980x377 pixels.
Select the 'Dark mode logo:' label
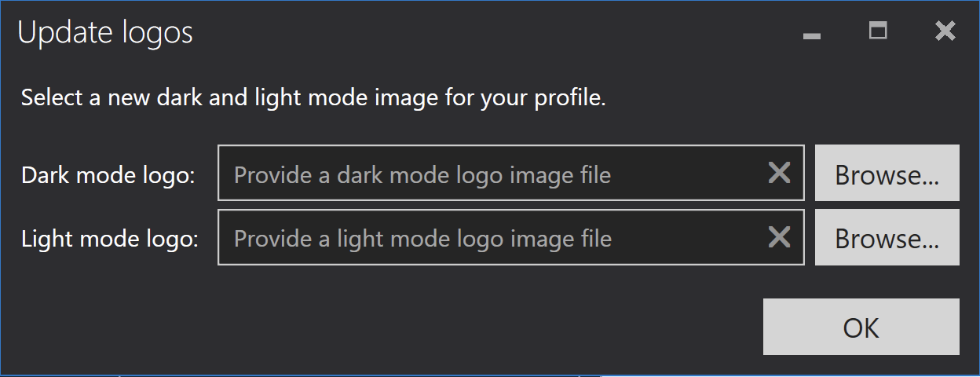(108, 175)
